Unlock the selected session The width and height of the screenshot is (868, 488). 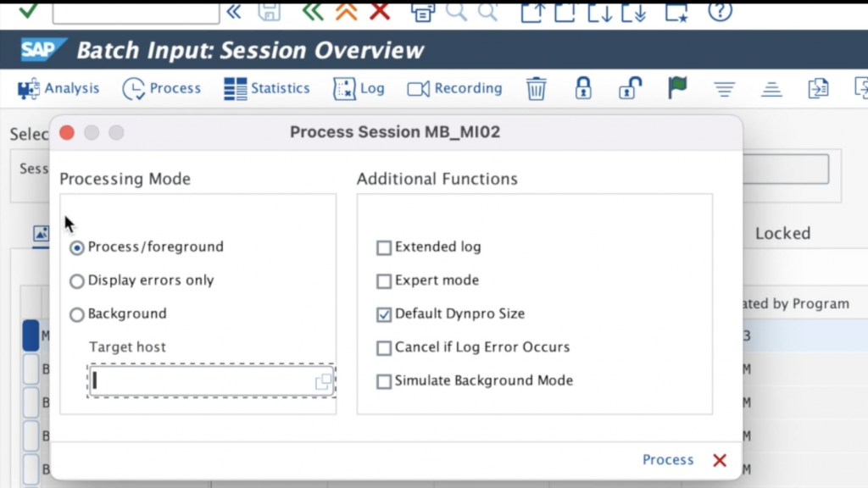coord(631,88)
